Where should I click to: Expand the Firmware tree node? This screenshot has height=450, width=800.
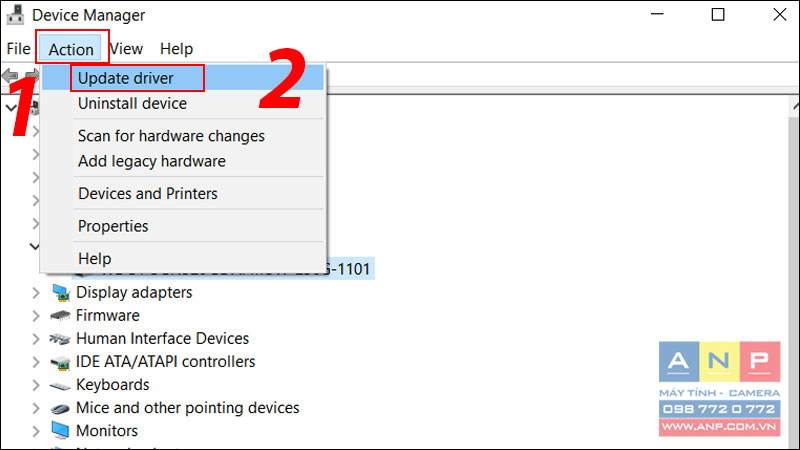click(x=36, y=316)
